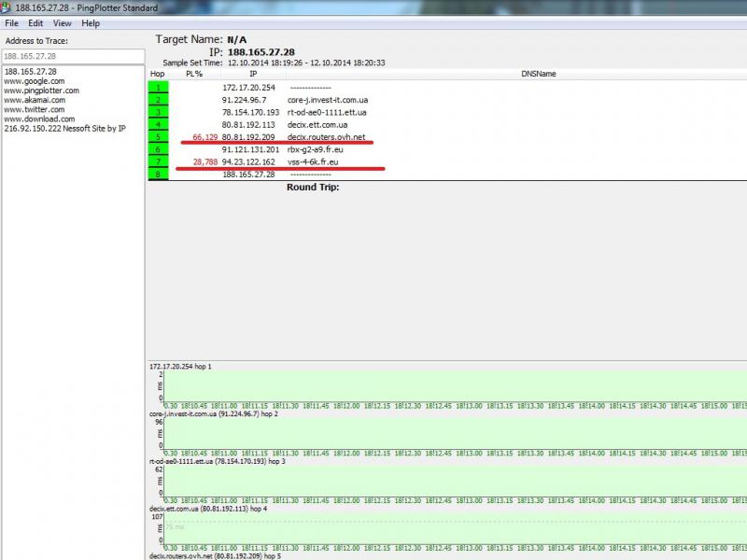Click IP 80.81.192.209 in hop table

coord(248,137)
